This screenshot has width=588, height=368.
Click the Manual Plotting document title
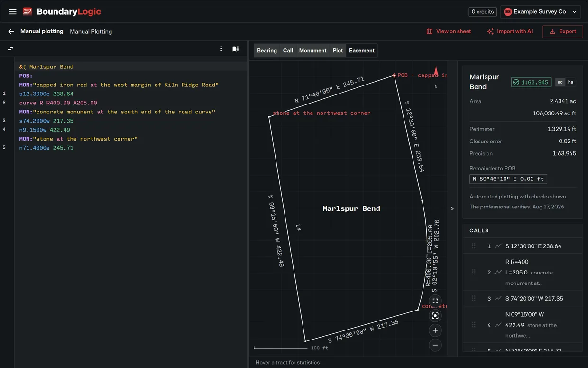(x=91, y=31)
